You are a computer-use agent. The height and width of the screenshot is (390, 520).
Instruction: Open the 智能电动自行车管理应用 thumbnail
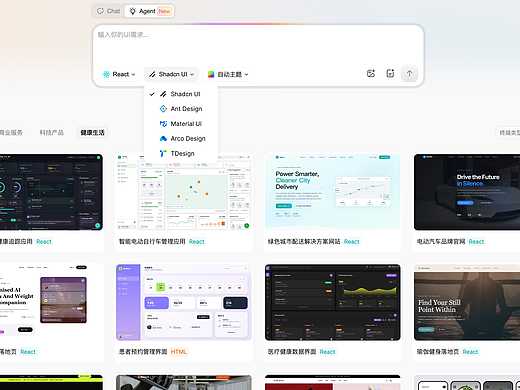tap(184, 192)
